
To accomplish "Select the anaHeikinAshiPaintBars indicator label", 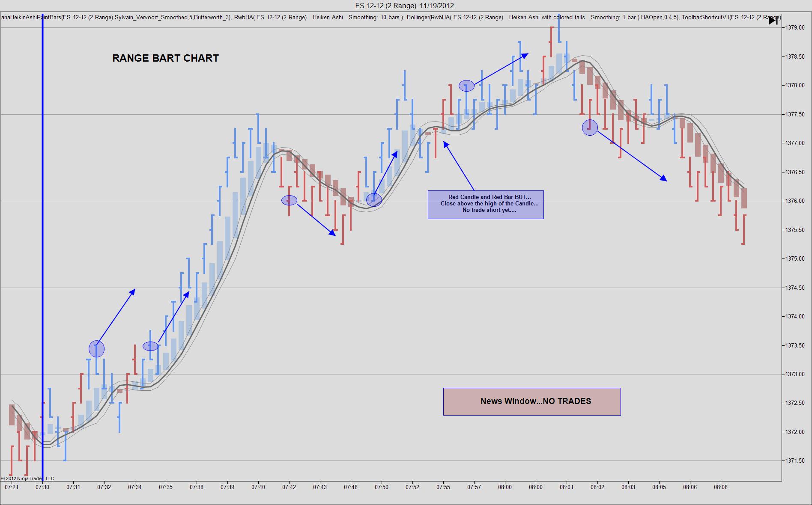I will pos(117,18).
